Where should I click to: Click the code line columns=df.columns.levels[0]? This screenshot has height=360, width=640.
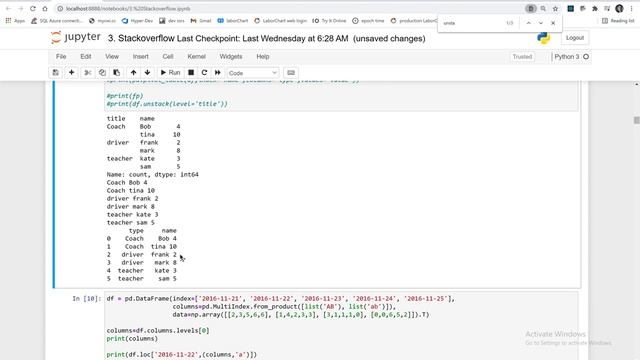click(x=158, y=331)
